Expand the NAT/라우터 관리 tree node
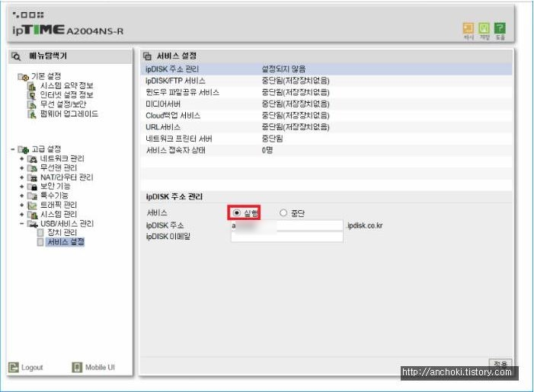 pos(22,177)
